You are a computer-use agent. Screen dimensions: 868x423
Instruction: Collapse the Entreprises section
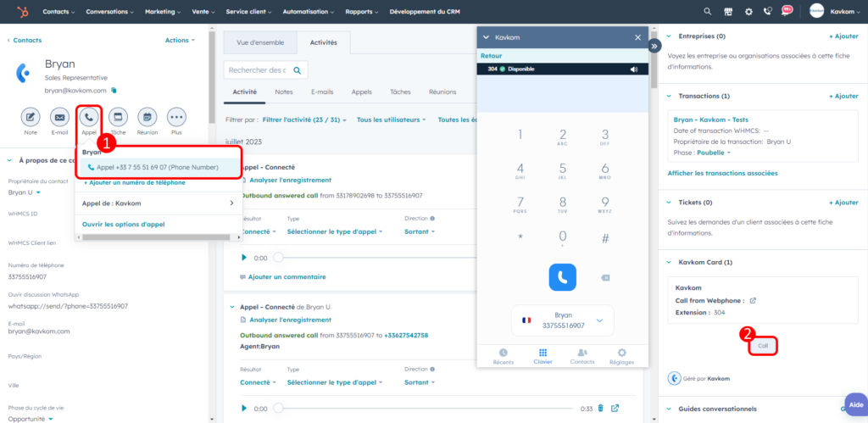coord(669,36)
